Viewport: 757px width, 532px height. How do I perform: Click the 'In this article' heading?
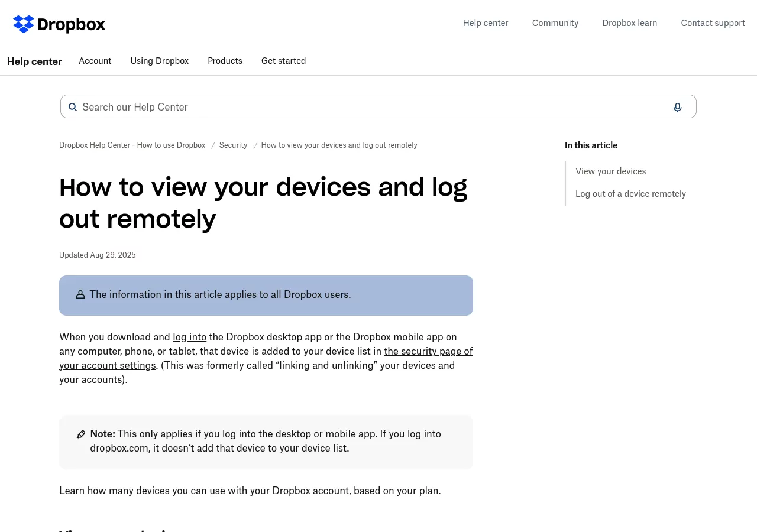click(x=591, y=145)
